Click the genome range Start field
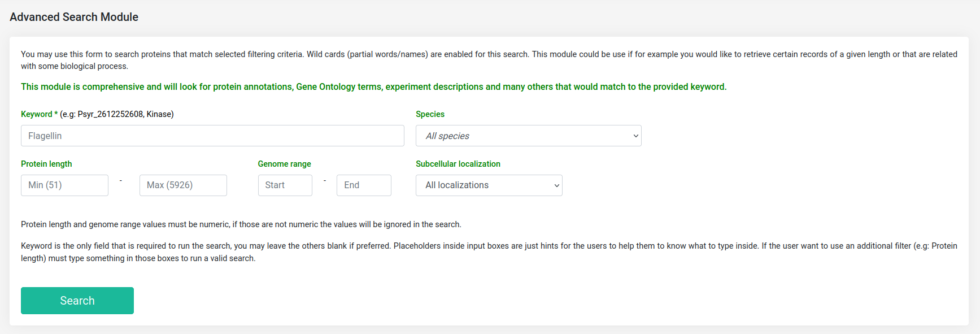Viewport: 980px width, 334px height. point(285,185)
